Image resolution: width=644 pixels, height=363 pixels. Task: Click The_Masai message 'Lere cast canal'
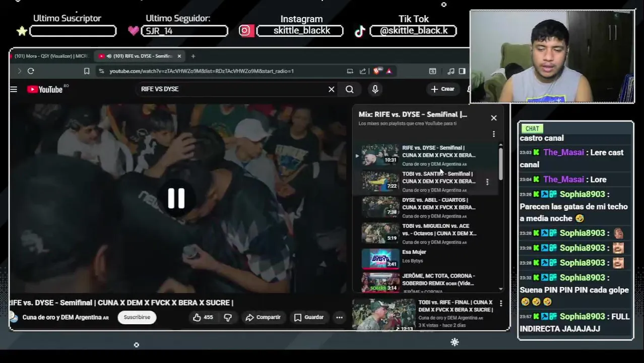(x=572, y=158)
